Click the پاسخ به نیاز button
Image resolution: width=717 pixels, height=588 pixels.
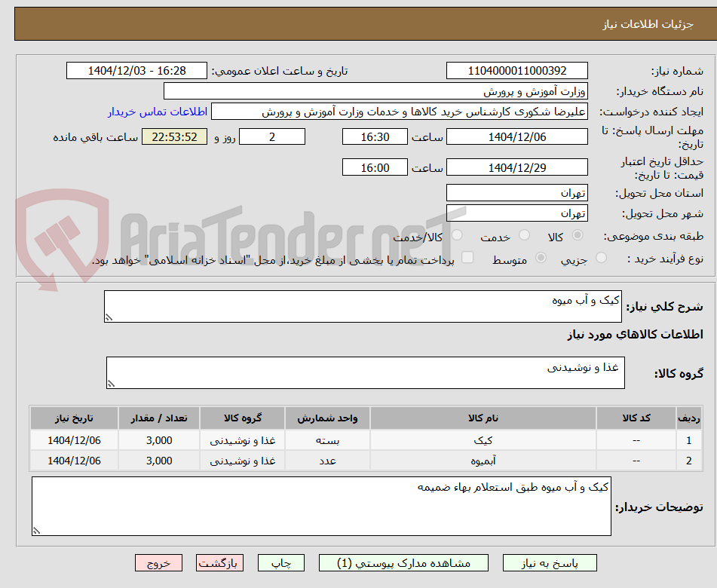[x=550, y=563]
